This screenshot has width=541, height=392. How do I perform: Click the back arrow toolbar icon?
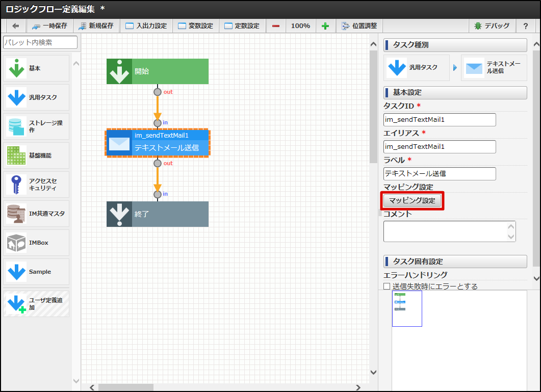[x=15, y=26]
